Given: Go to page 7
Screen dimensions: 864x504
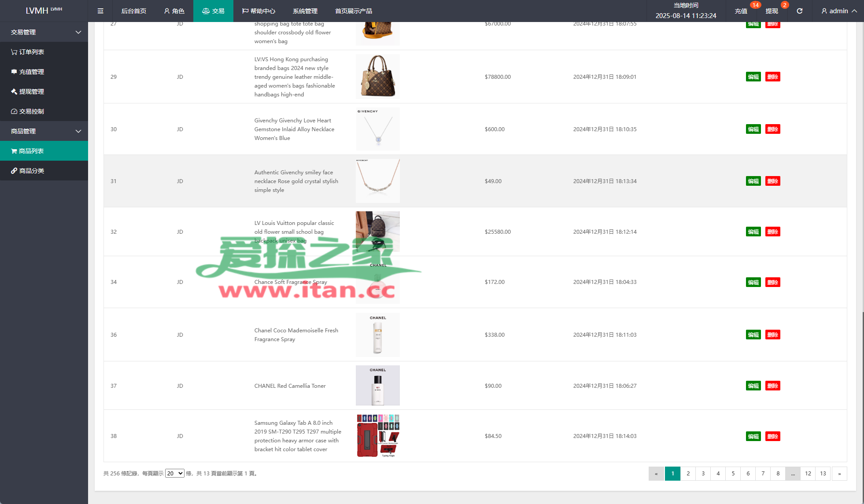Looking at the screenshot, I should pyautogui.click(x=763, y=474).
